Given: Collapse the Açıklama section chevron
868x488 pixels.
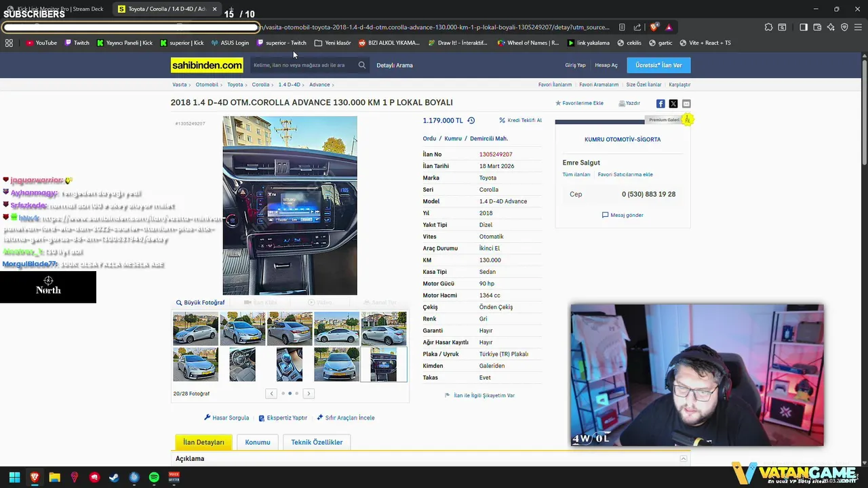Looking at the screenshot, I should click(684, 459).
